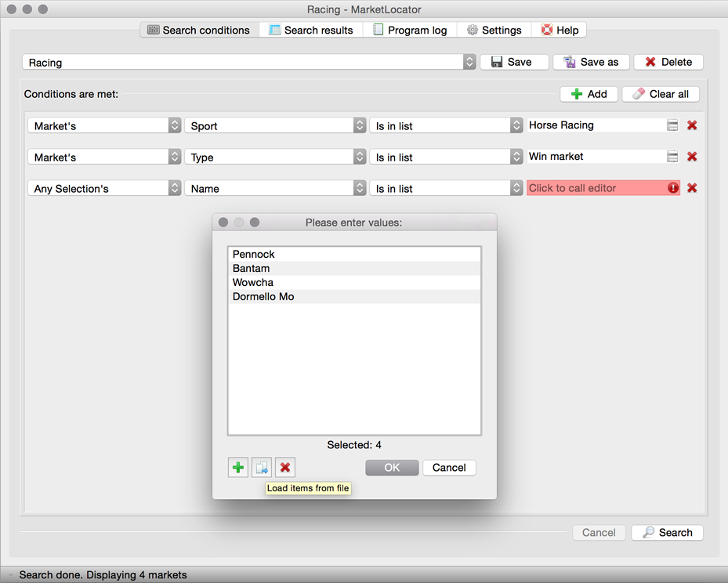Clear all conditions
The width and height of the screenshot is (728, 583).
coord(660,94)
